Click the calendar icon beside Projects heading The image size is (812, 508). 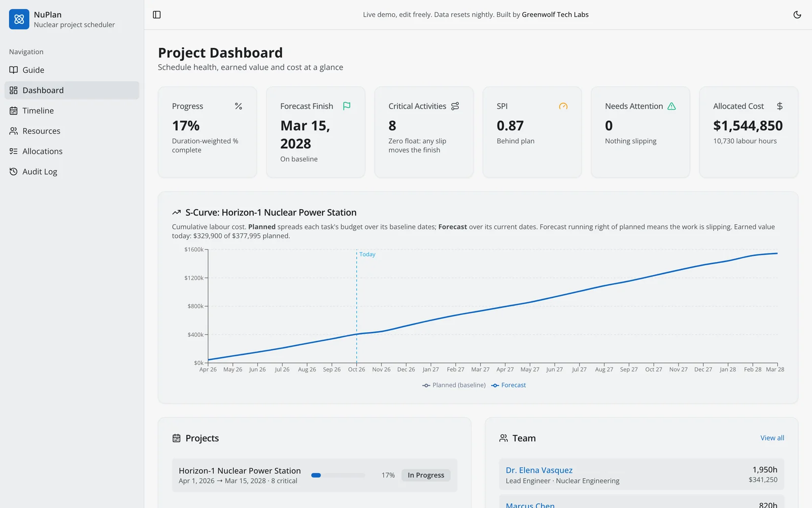pyautogui.click(x=177, y=438)
